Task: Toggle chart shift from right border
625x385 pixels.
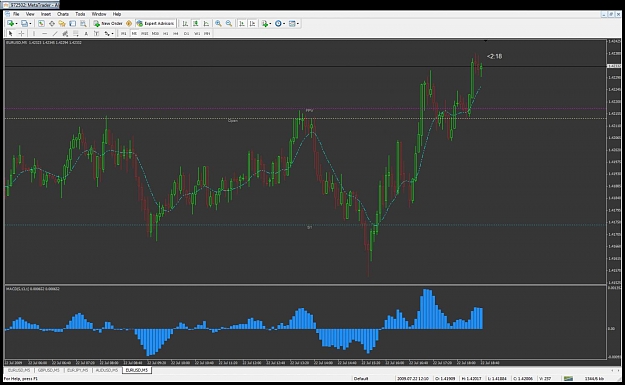Action: (252, 24)
